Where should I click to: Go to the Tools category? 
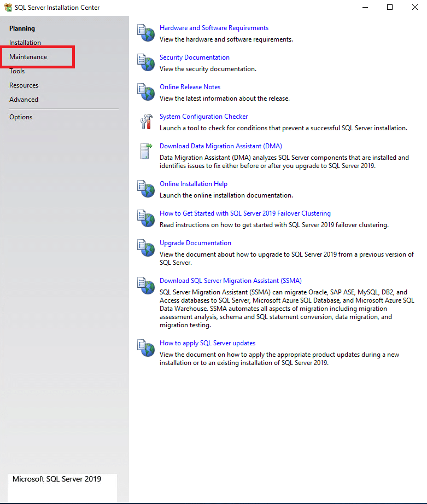(17, 71)
